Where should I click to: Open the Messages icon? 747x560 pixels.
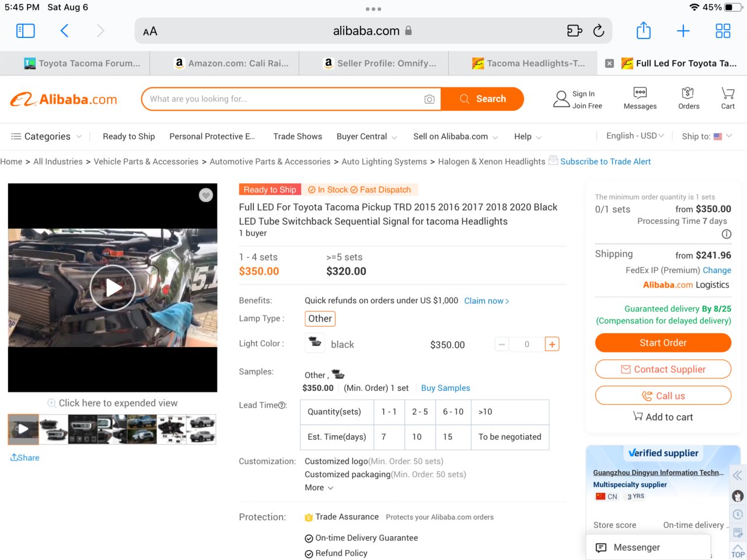640,99
